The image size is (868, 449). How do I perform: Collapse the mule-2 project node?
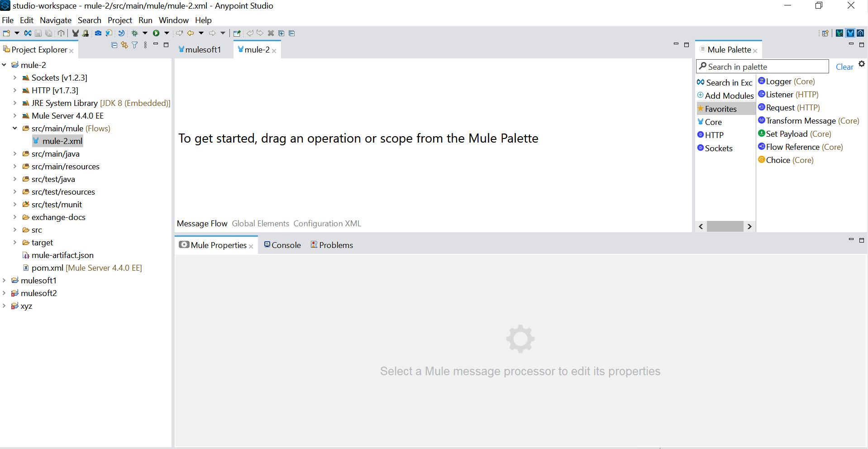pyautogui.click(x=4, y=65)
